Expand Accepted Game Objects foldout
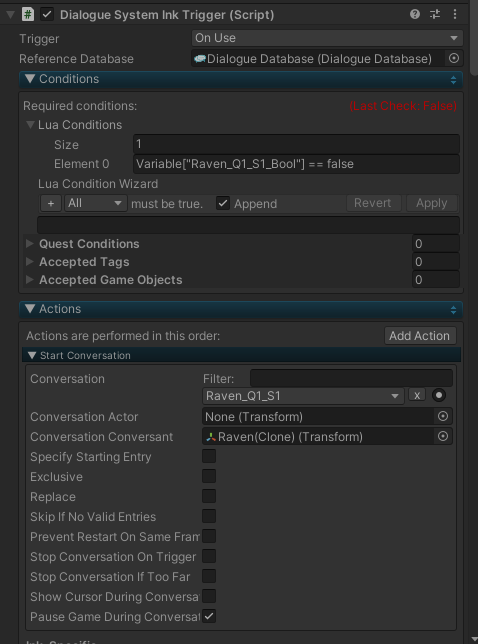Viewport: 478px width, 644px height. pos(30,280)
